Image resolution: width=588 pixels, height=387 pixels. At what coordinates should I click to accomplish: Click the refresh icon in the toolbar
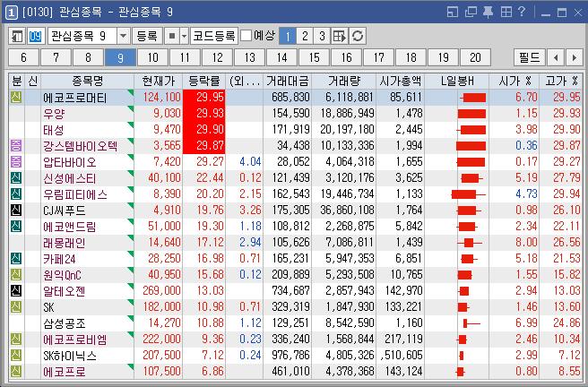(358, 37)
